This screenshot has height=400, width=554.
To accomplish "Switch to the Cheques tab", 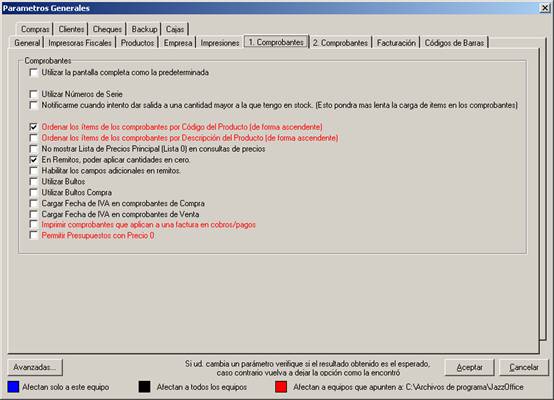I will coord(107,29).
